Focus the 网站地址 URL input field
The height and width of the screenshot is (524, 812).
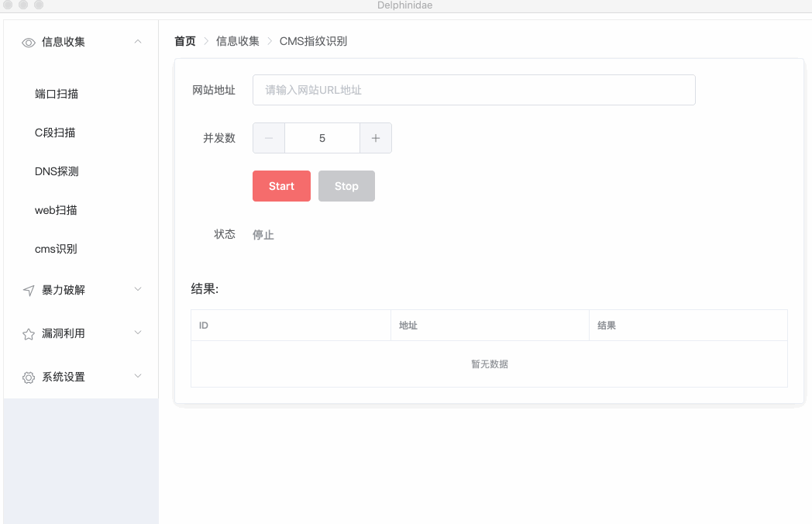pyautogui.click(x=473, y=90)
